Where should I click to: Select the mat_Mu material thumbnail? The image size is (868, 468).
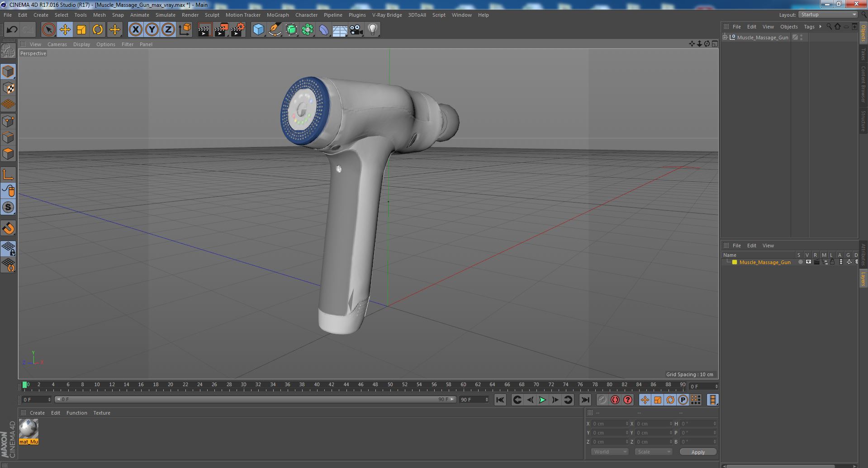(x=28, y=429)
